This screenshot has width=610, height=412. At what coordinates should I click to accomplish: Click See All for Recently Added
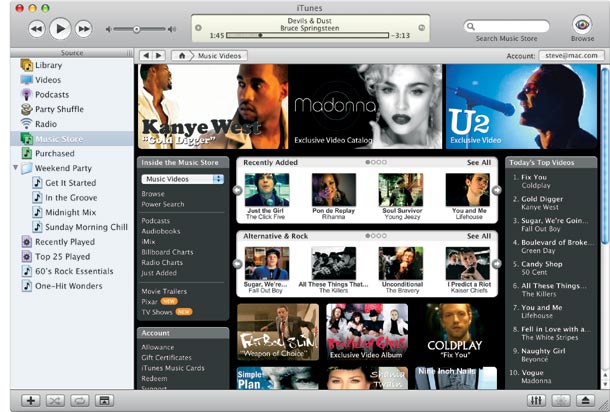(479, 163)
